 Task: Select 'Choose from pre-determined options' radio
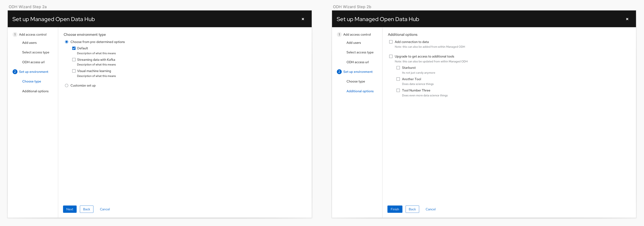[x=67, y=42]
